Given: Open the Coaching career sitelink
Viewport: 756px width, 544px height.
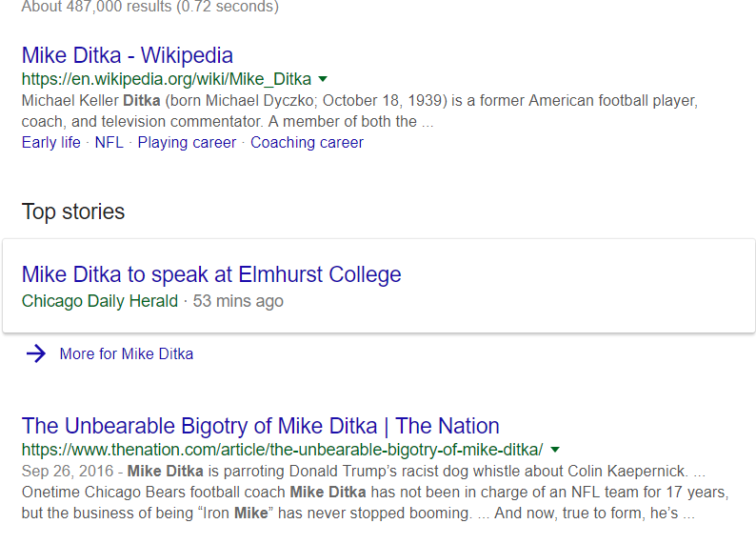Looking at the screenshot, I should (307, 143).
